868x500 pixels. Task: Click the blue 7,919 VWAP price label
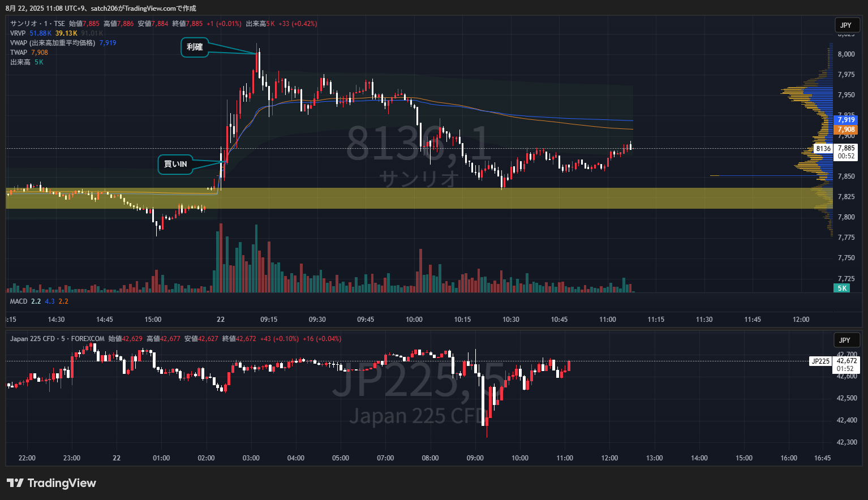846,120
